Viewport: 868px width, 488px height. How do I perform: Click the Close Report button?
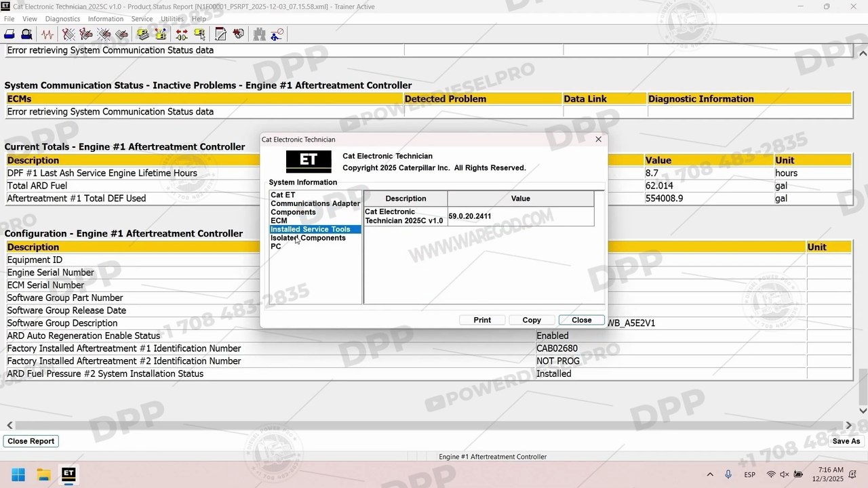(31, 441)
